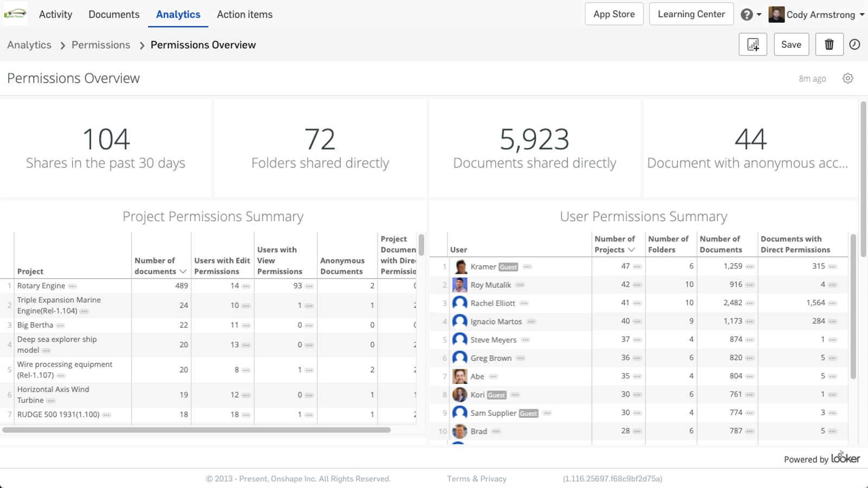The width and height of the screenshot is (868, 488).
Task: Click the trash delete icon
Action: tap(829, 44)
